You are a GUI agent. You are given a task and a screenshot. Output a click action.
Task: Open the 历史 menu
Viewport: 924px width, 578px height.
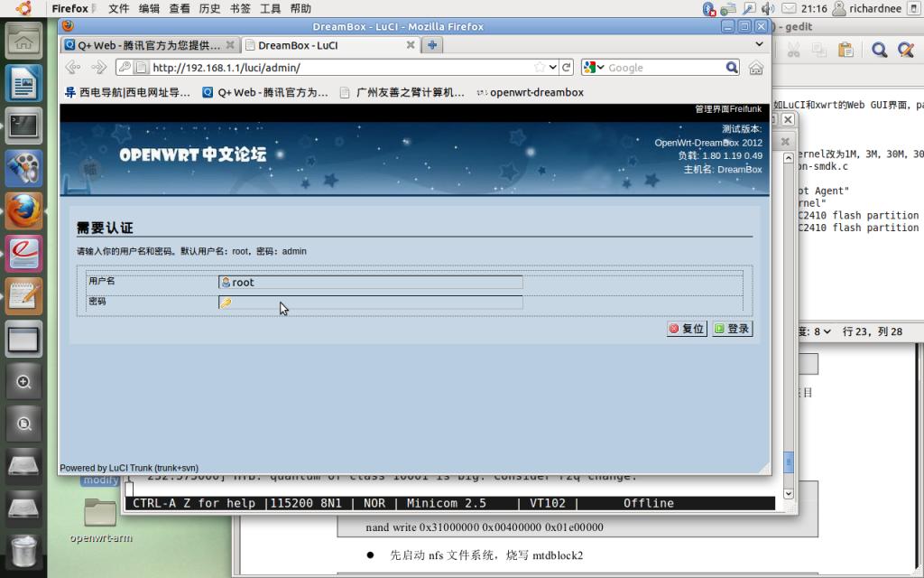pos(209,8)
